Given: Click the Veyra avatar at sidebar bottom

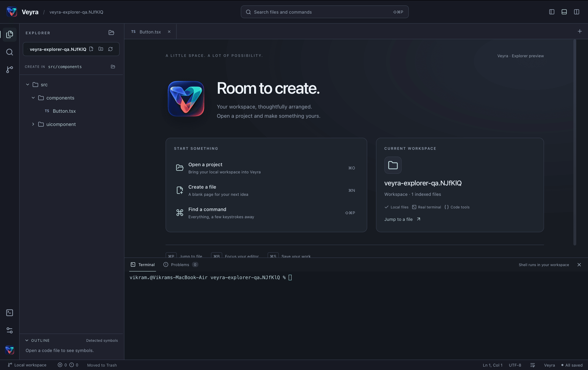Looking at the screenshot, I should pyautogui.click(x=10, y=350).
